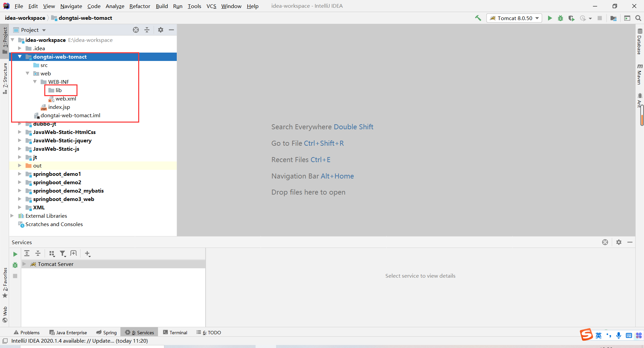
Task: Hide the Services panel with minus icon
Action: tap(630, 242)
